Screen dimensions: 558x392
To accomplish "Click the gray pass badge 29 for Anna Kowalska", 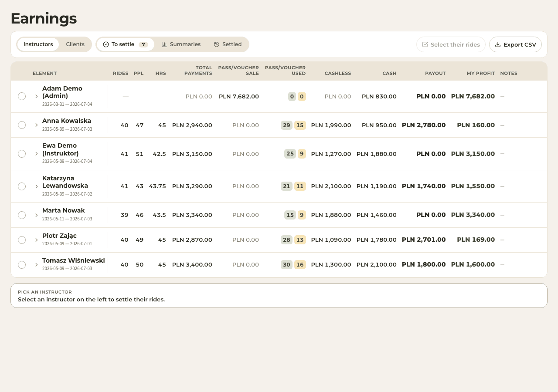I will [286, 125].
